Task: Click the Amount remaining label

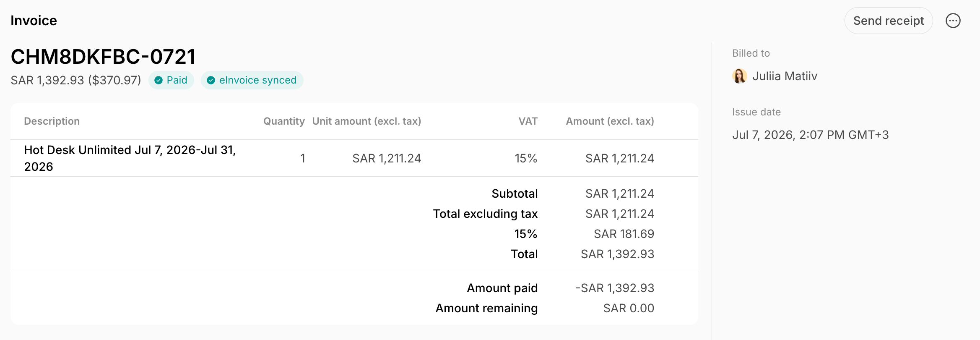Action: (x=486, y=308)
